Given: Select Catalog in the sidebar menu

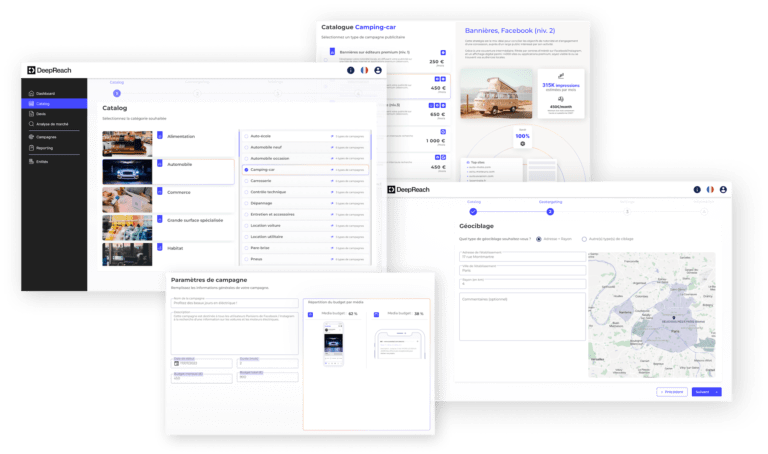Looking at the screenshot, I should click(x=43, y=103).
